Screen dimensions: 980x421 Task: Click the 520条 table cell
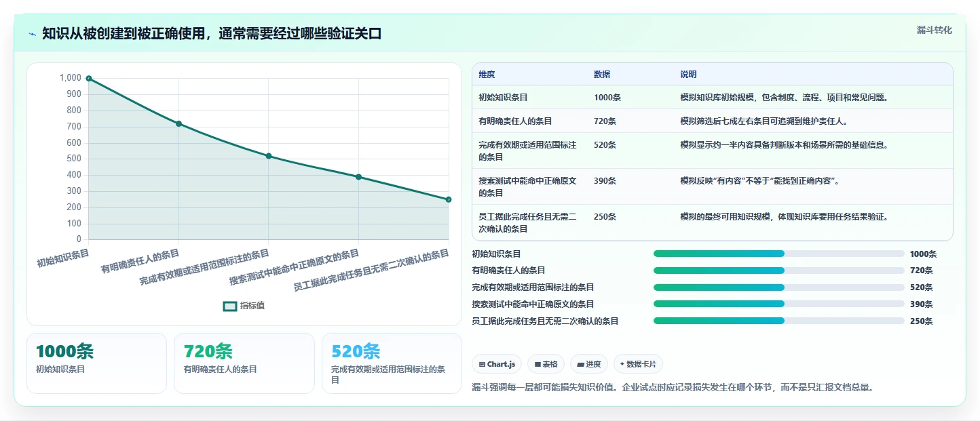605,145
